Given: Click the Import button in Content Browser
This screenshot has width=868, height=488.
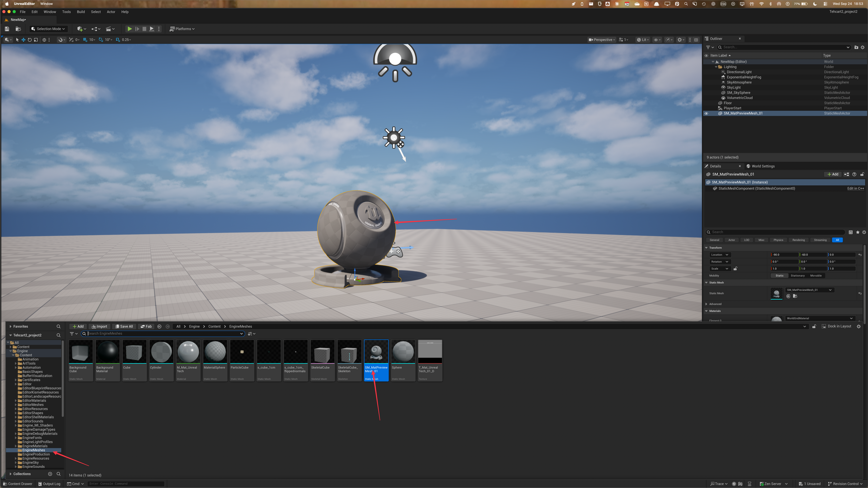Looking at the screenshot, I should [x=99, y=327].
